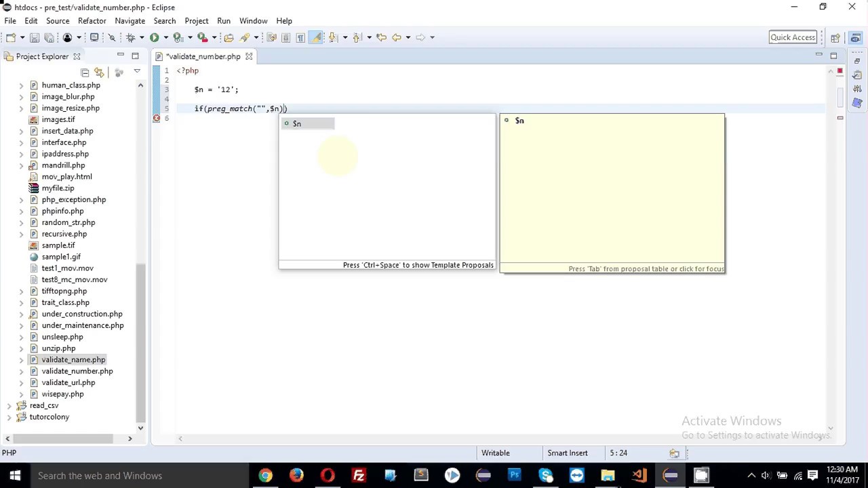This screenshot has height=488, width=868.
Task: Toggle Mark Occurrences highlighter
Action: pos(317,37)
